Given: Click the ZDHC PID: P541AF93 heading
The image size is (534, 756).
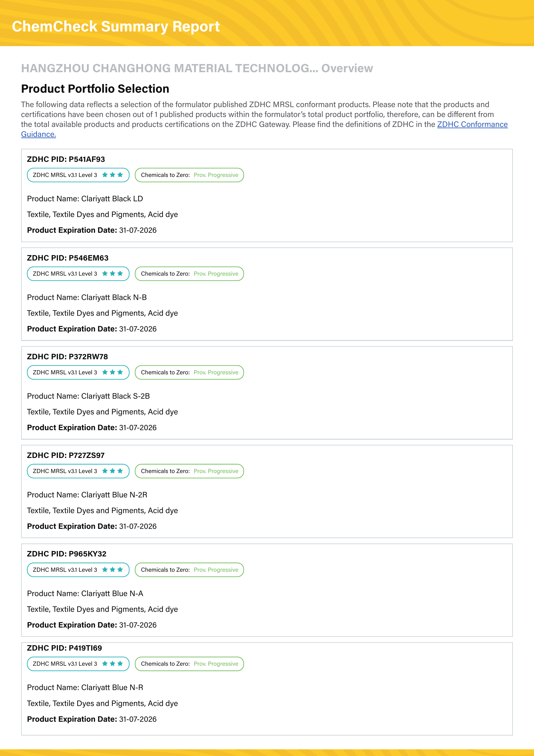Looking at the screenshot, I should click(x=66, y=159).
